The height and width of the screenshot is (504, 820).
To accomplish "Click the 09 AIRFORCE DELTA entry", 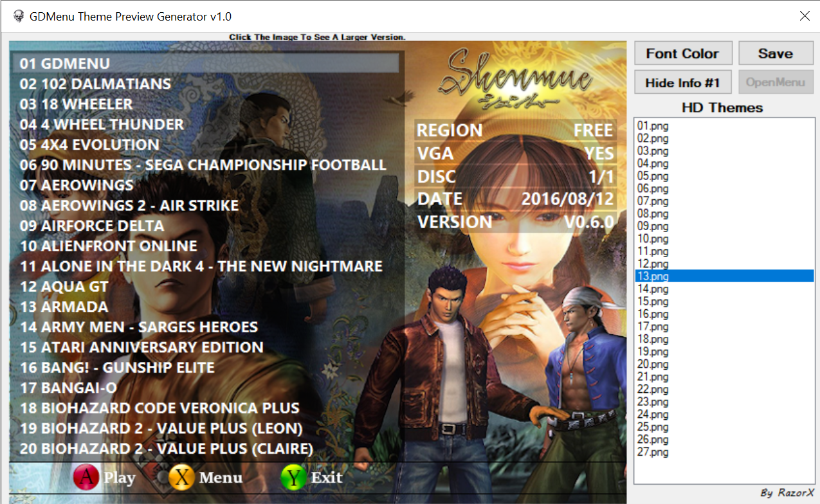I will pos(92,226).
